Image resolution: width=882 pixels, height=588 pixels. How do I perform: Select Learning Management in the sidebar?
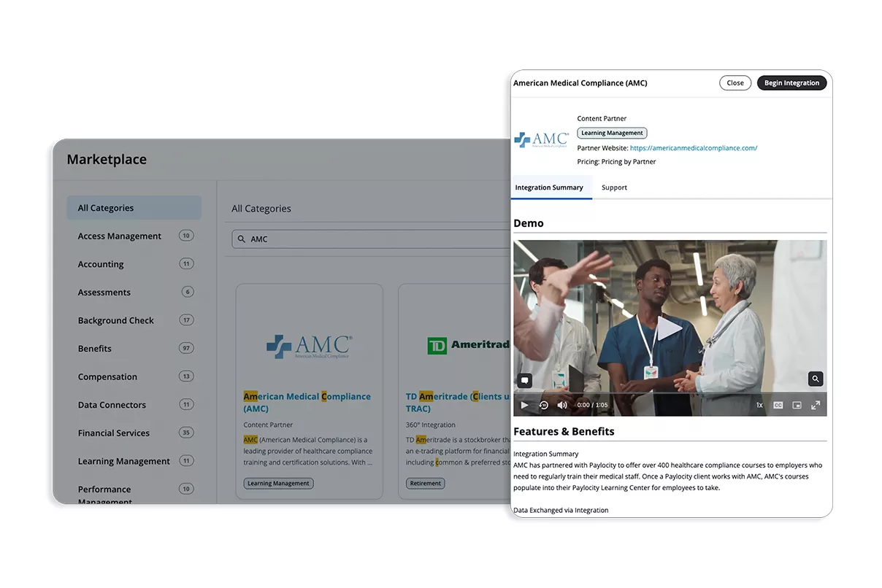coord(124,461)
